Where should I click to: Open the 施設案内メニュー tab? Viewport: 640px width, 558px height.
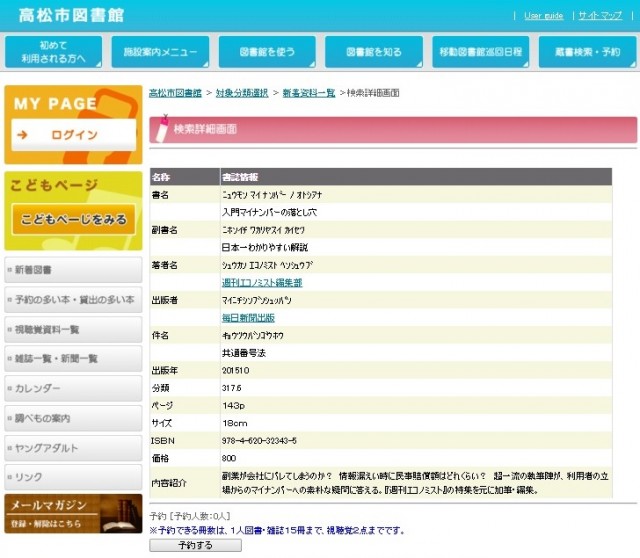160,52
